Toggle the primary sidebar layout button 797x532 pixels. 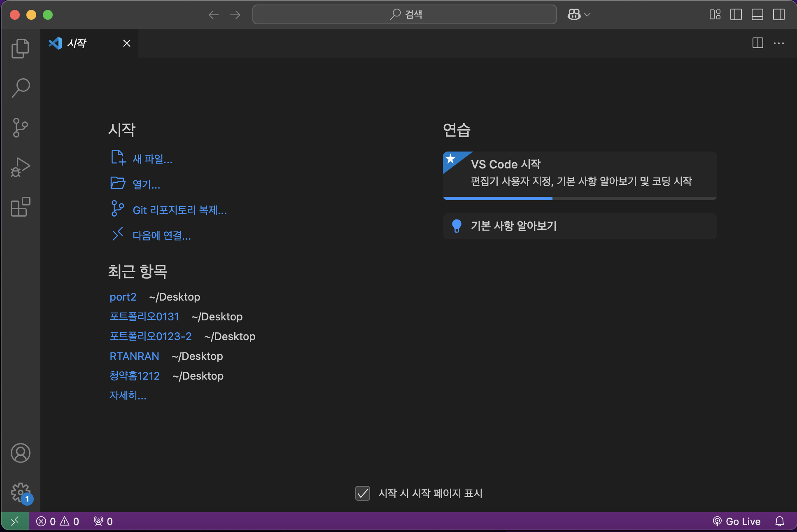point(736,14)
